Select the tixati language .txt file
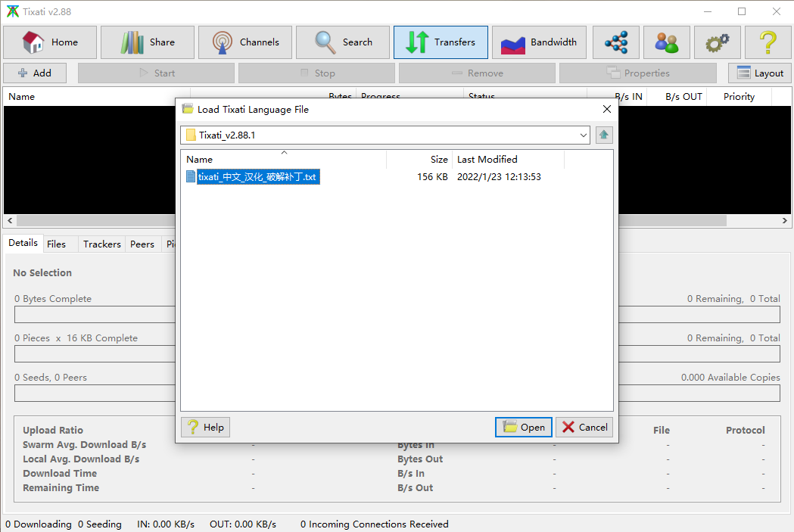 point(257,177)
